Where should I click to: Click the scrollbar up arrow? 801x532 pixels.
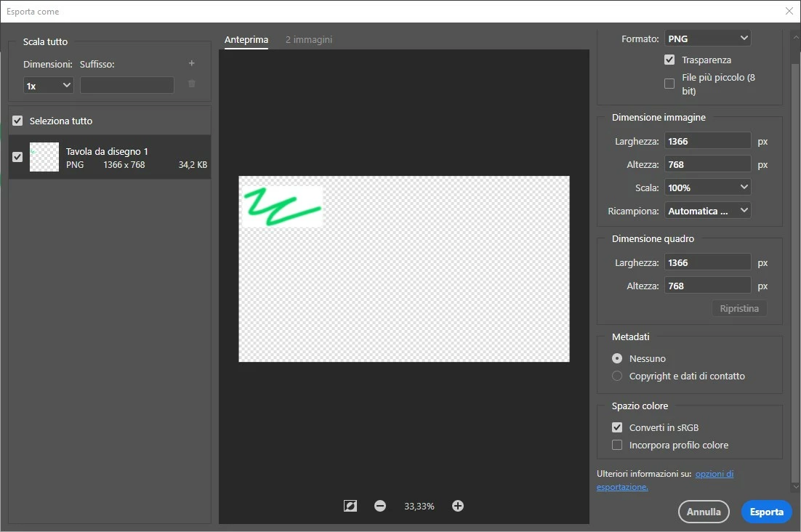click(x=795, y=37)
